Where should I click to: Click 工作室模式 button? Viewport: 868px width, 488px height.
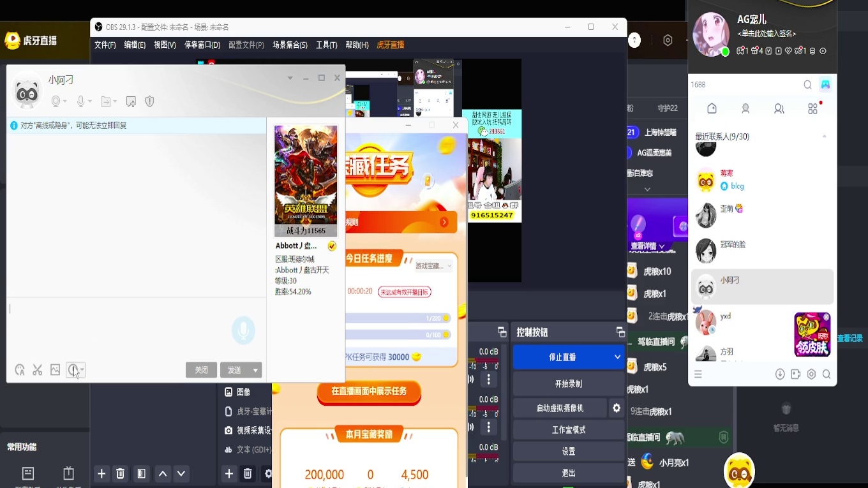(569, 430)
